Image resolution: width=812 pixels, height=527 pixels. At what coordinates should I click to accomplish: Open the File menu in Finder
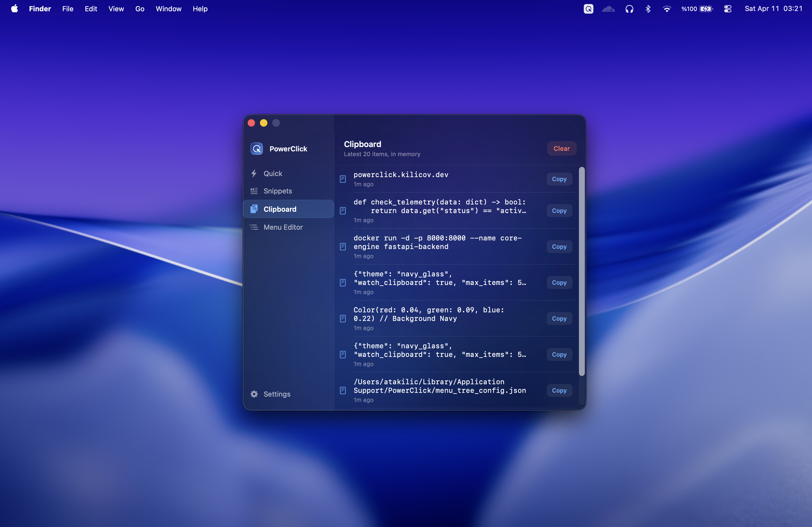[x=68, y=9]
